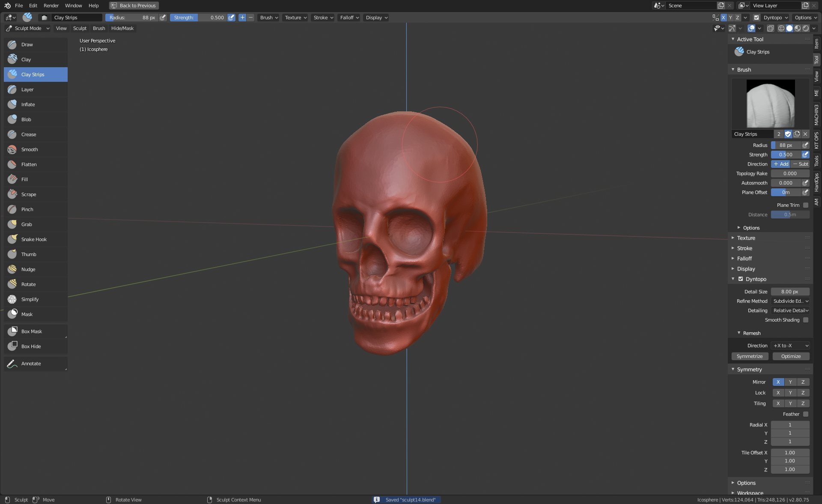
Task: Activate the Grab tool
Action: [x=27, y=224]
